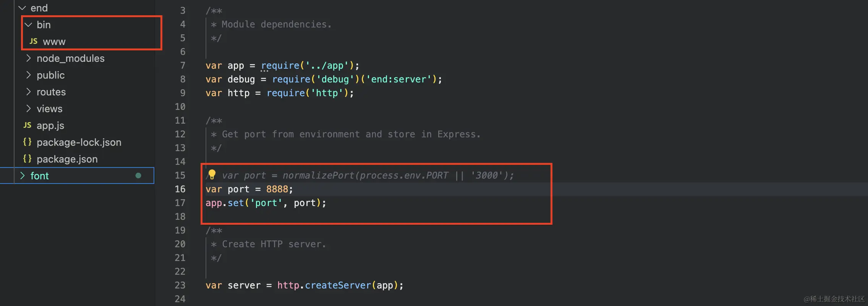
Task: Click 'Module dependencies.' comment text
Action: point(277,24)
